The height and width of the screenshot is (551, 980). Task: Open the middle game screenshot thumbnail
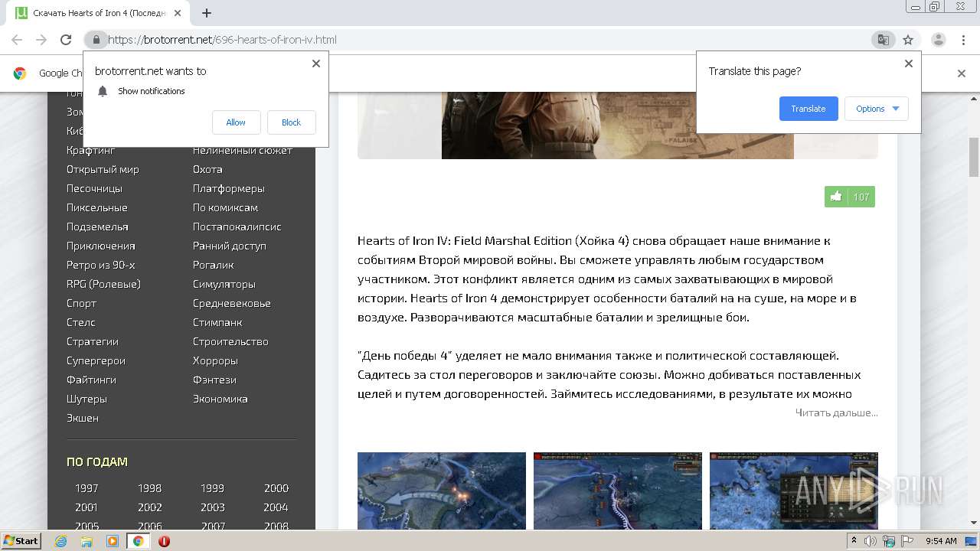click(618, 491)
